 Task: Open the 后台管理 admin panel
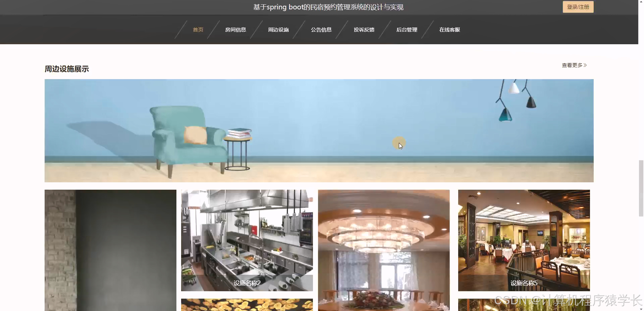pos(407,29)
